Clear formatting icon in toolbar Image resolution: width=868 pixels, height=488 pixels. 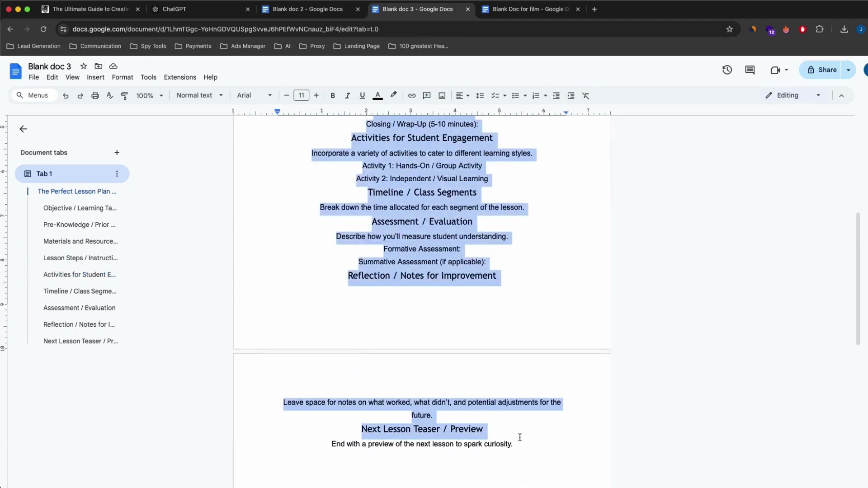(586, 96)
